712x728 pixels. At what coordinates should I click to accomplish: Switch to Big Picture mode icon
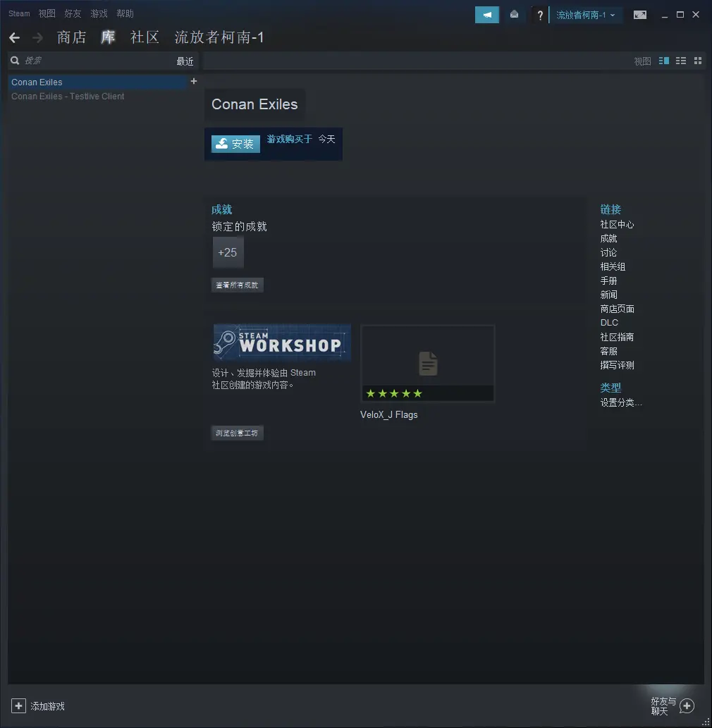tap(639, 15)
